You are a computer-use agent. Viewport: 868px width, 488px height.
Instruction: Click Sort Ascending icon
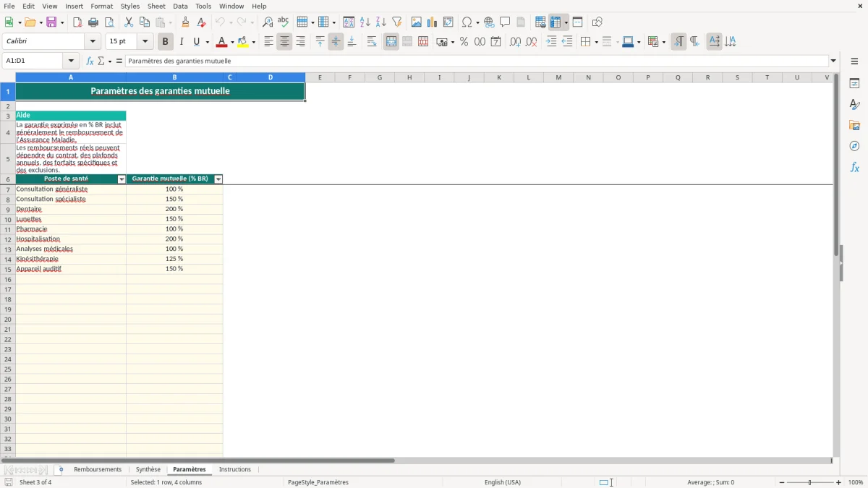[x=365, y=22]
